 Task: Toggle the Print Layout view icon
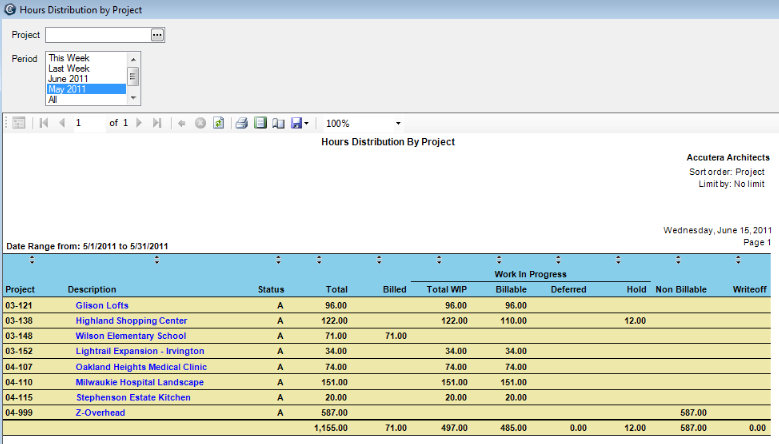(x=259, y=123)
